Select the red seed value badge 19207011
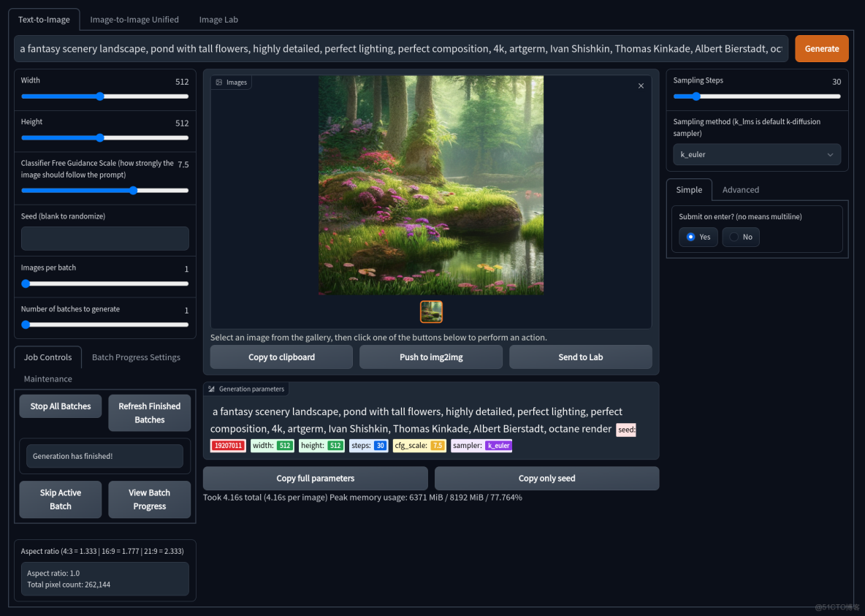Viewport: 865px width, 616px height. (x=227, y=445)
